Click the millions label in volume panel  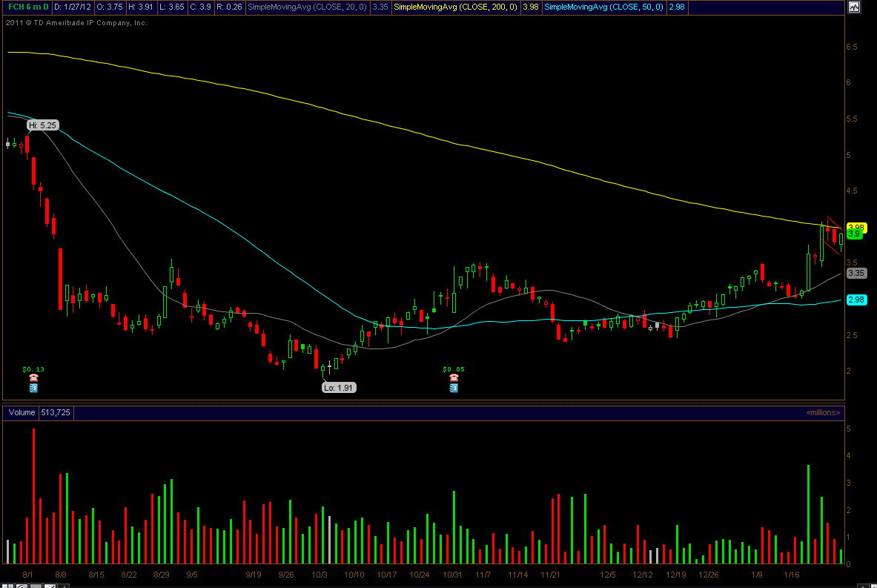(822, 412)
